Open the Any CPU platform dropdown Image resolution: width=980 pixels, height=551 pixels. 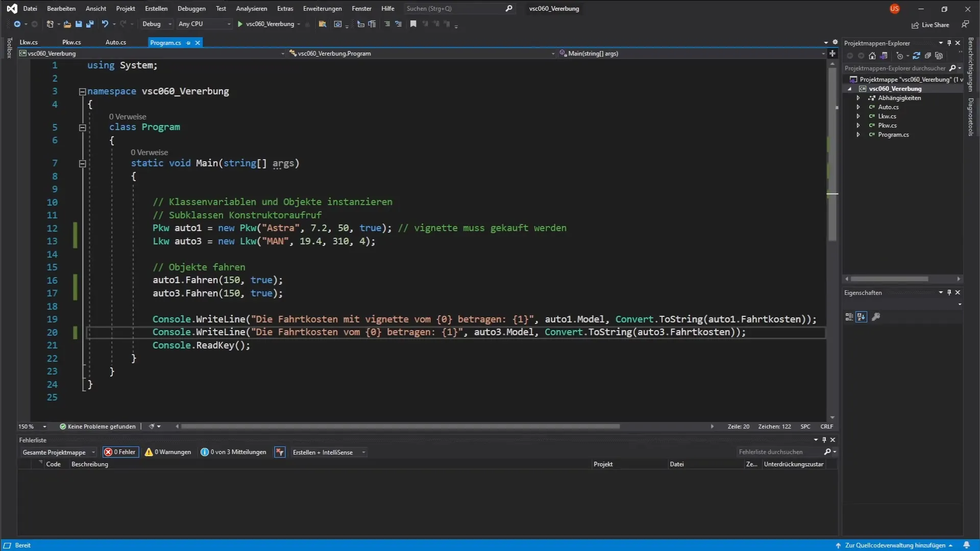click(x=204, y=24)
